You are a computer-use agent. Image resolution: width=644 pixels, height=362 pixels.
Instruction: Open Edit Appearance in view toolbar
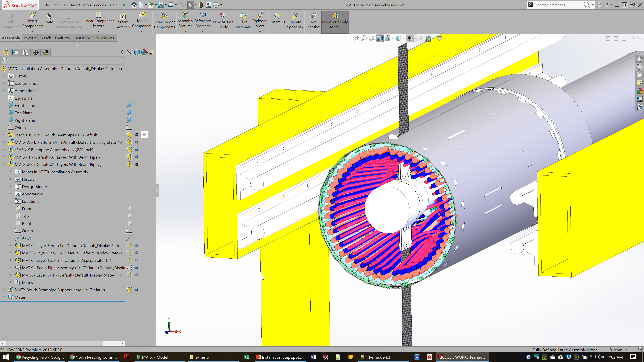tap(420, 38)
